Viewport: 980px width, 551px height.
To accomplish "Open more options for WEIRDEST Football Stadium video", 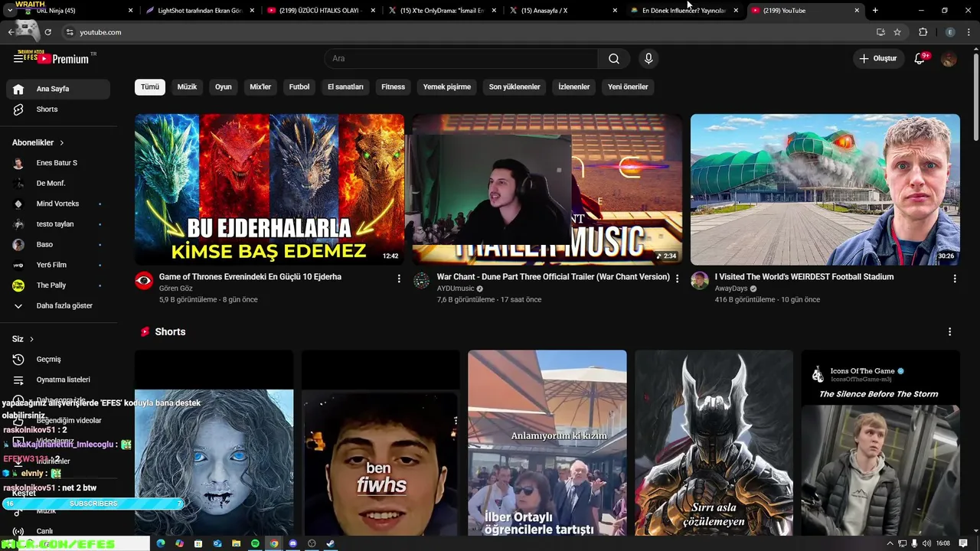I will click(x=955, y=279).
